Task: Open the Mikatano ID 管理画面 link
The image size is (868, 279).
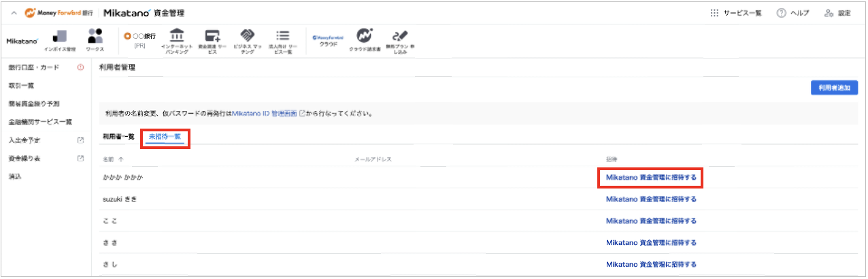Action: pos(264,114)
